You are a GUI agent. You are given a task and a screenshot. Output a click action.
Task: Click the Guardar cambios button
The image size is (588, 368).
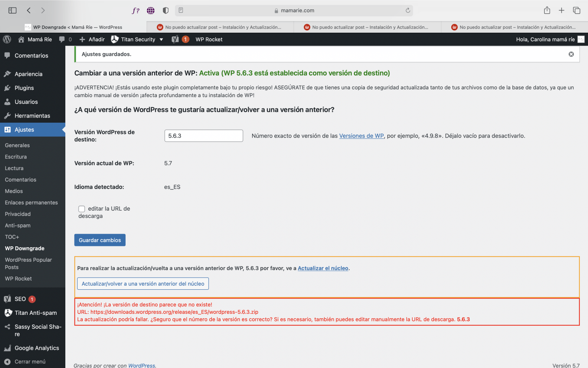(100, 240)
